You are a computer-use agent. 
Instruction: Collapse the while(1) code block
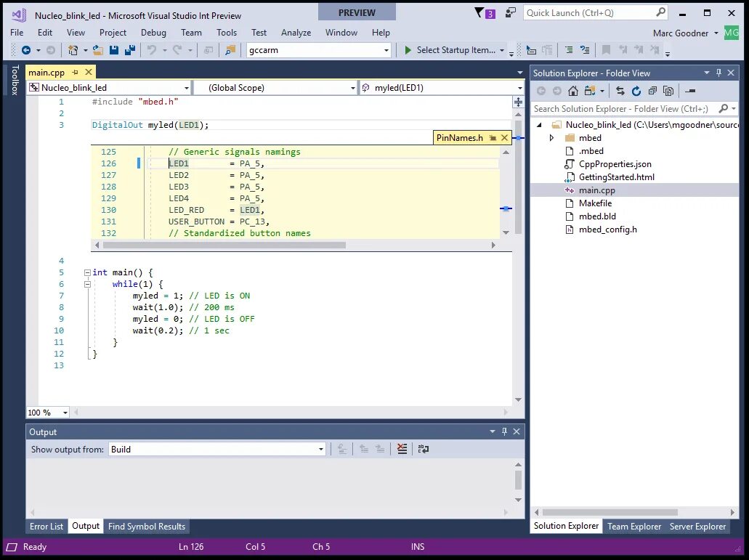pos(87,284)
